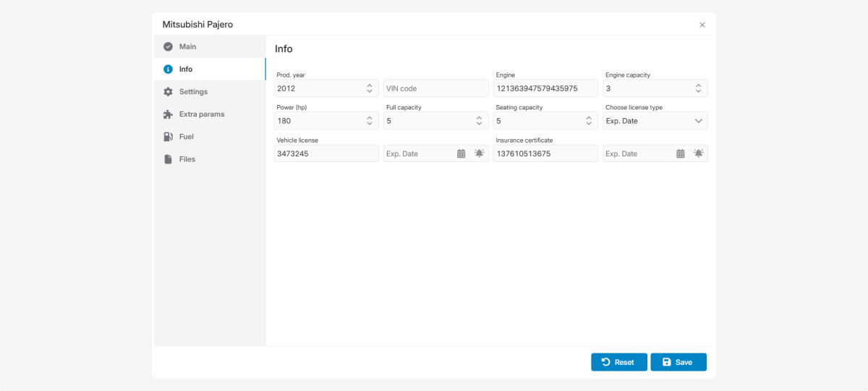The width and height of the screenshot is (868, 391).
Task: Click the Info circle icon in sidebar
Action: coord(168,70)
